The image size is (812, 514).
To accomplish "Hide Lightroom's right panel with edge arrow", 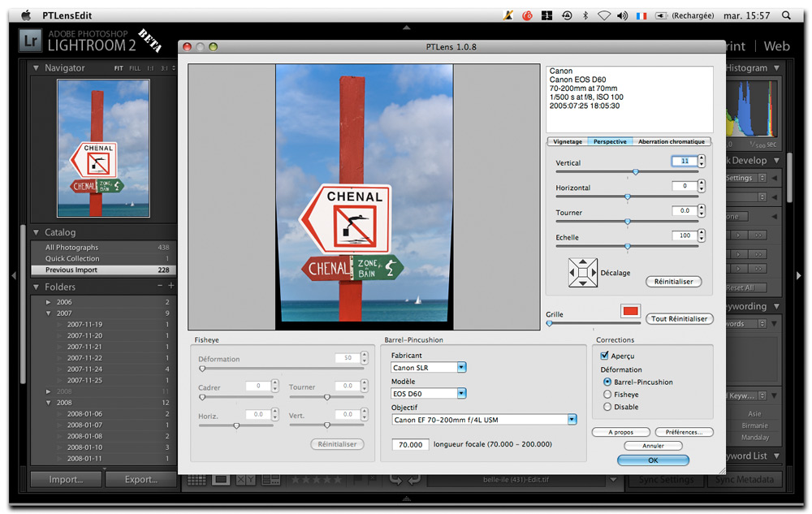I will pyautogui.click(x=798, y=275).
